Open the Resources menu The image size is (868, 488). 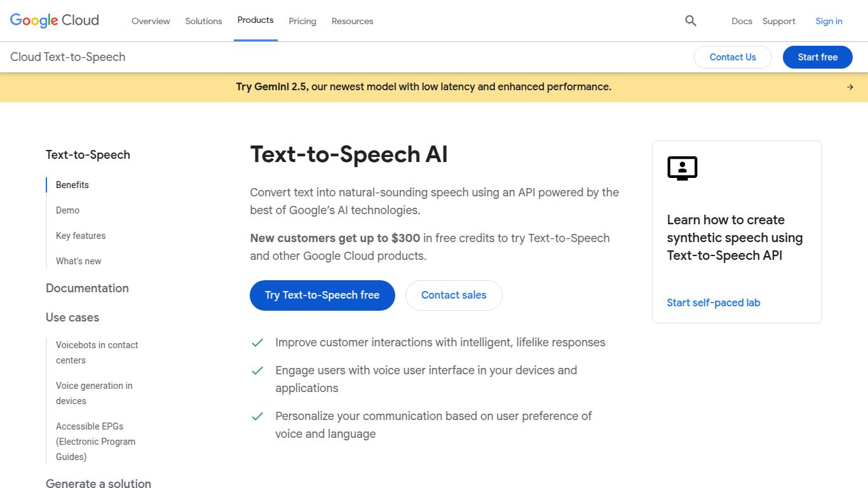[352, 21]
